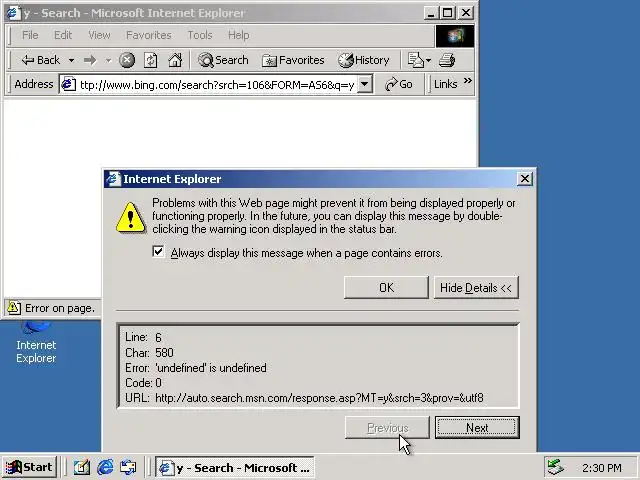Open the Search pane from toolbar

click(x=223, y=60)
